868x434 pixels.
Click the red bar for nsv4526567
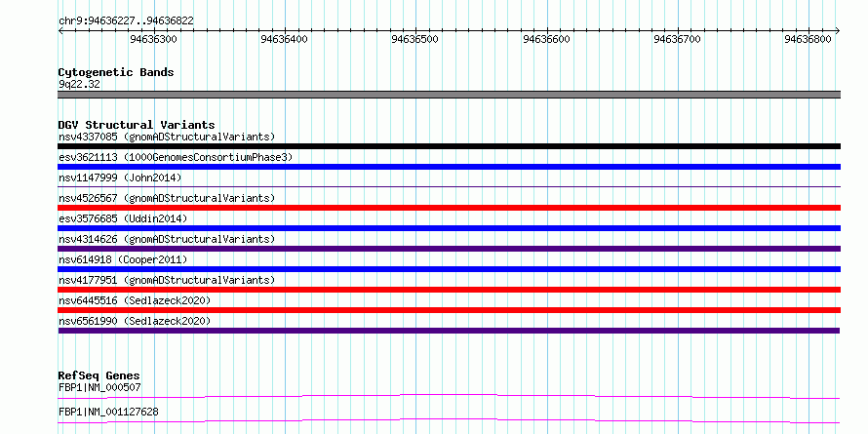(x=449, y=208)
